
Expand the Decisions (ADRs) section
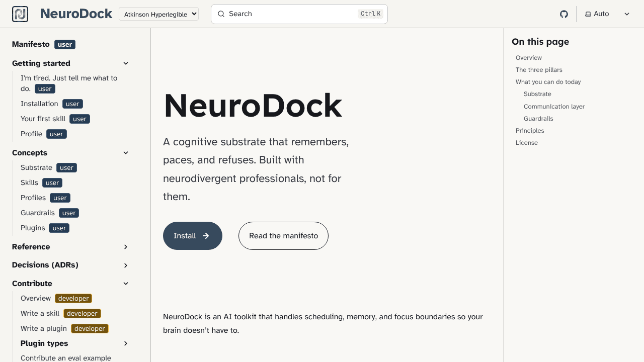pos(126,265)
